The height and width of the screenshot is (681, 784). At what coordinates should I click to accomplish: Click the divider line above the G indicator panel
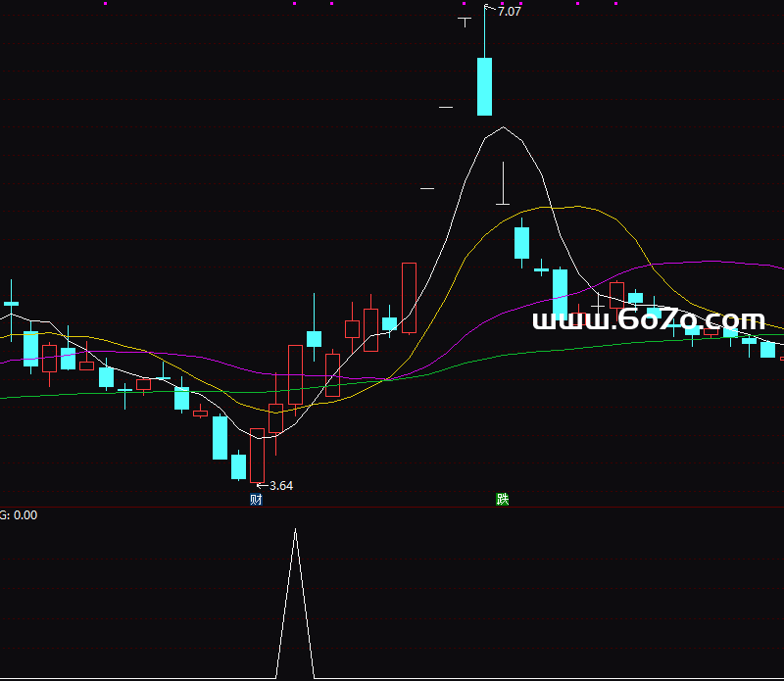coord(392,507)
